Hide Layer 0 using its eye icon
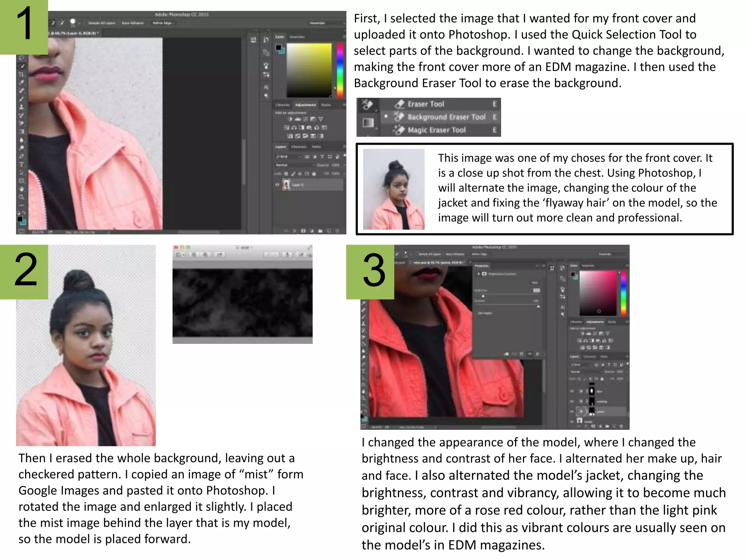 [278, 185]
